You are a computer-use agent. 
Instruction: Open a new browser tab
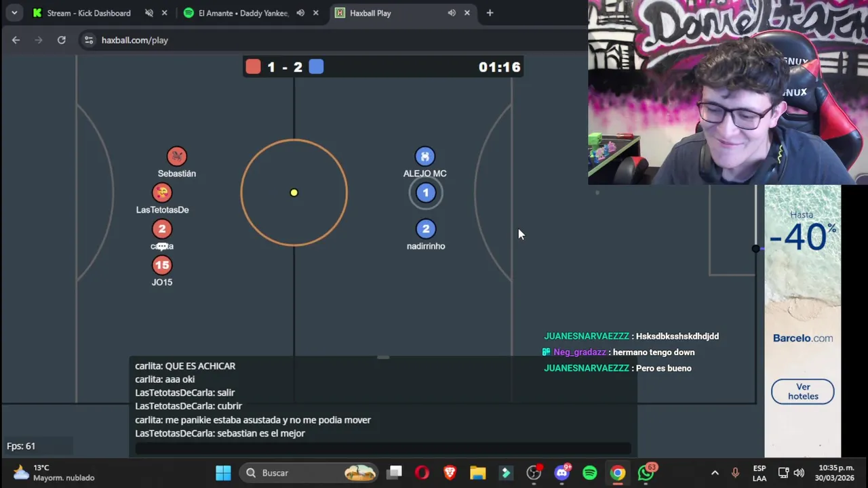[490, 13]
